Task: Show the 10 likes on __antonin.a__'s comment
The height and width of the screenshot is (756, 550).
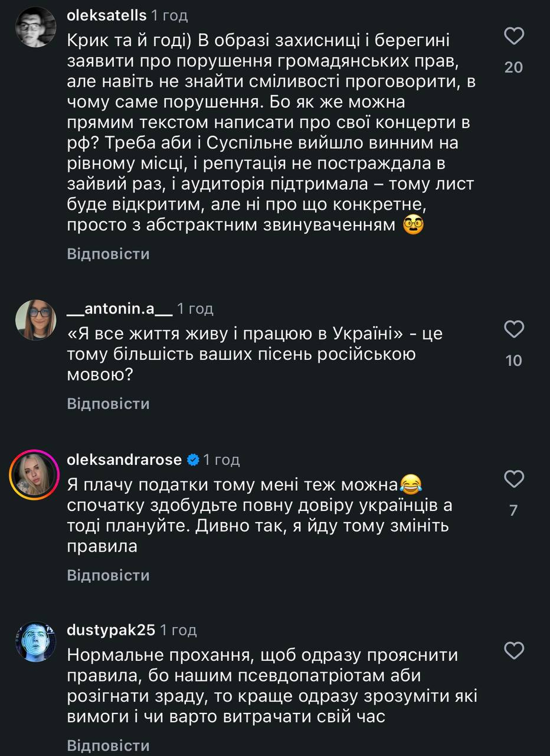Action: tap(514, 360)
